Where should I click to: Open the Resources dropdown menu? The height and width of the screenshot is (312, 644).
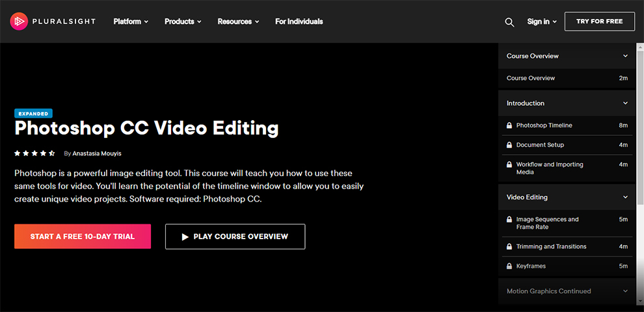238,21
